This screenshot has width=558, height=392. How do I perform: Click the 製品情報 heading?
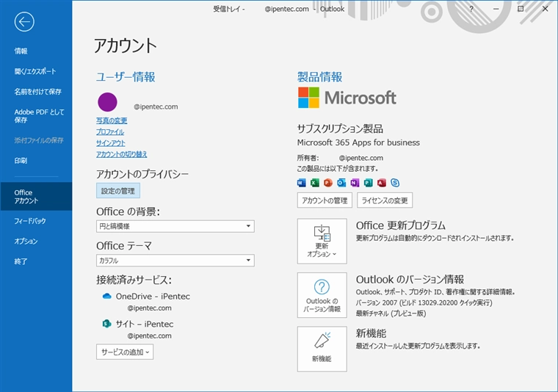click(319, 77)
